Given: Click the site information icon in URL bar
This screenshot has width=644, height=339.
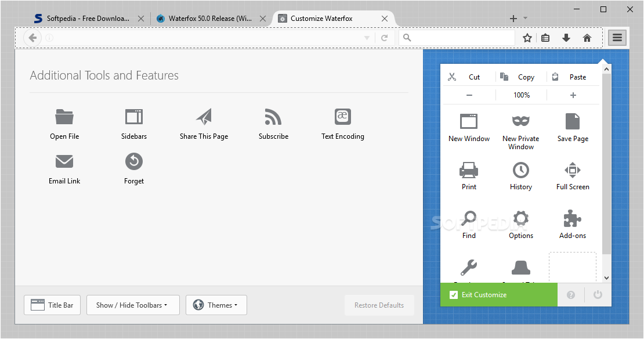Looking at the screenshot, I should pos(49,38).
